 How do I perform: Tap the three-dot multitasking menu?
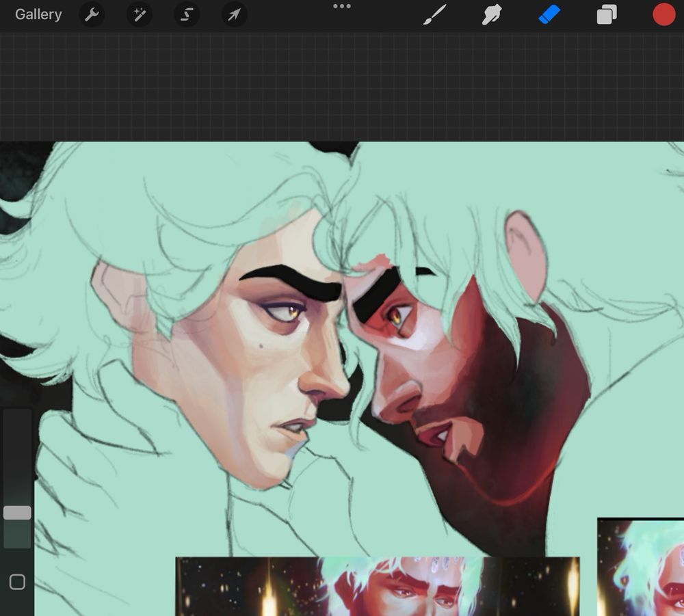pyautogui.click(x=341, y=6)
